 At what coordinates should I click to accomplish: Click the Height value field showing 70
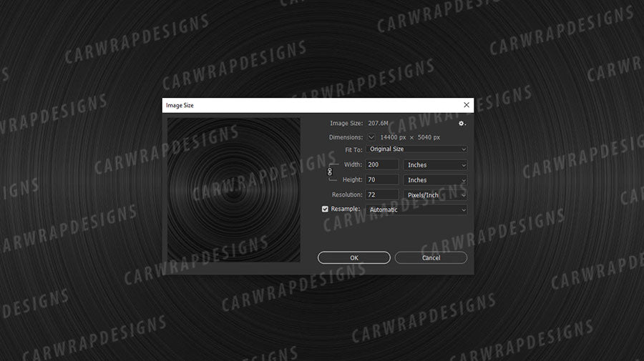382,180
